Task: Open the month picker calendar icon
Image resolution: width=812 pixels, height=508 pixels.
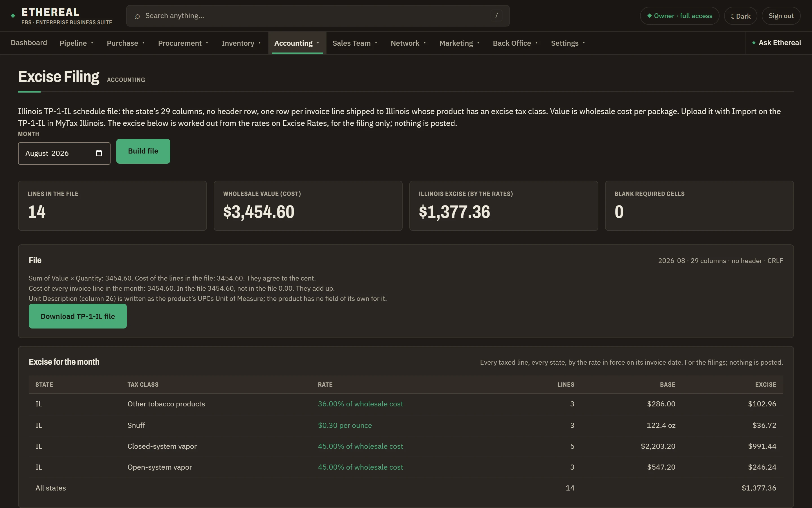Action: 99,153
